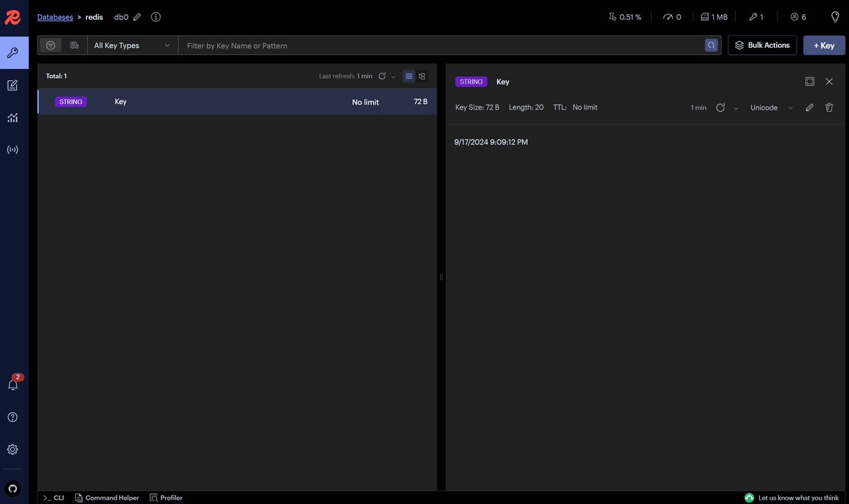Click the 72 B size in key row
The height and width of the screenshot is (504, 849).
click(420, 102)
